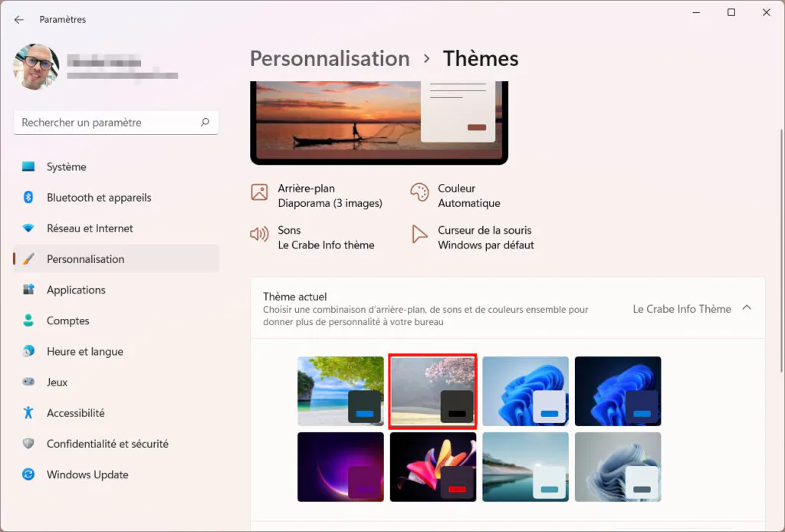Select the Windows light bloom theme
Screen dimensions: 785x532
525,391
